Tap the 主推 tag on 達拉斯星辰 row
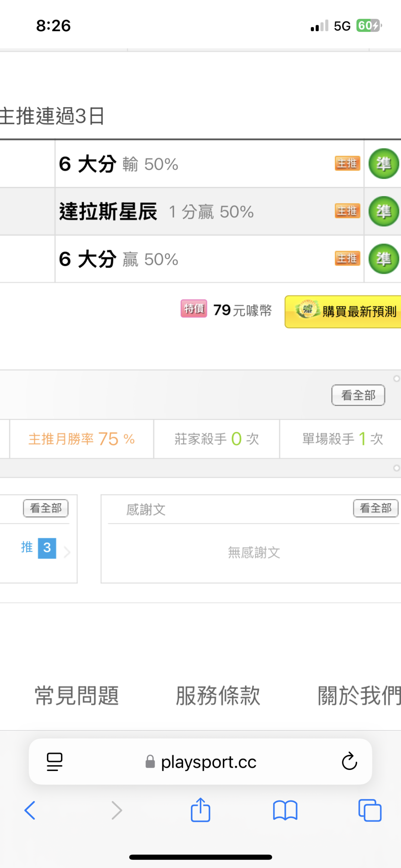This screenshot has height=868, width=401. pos(347,211)
